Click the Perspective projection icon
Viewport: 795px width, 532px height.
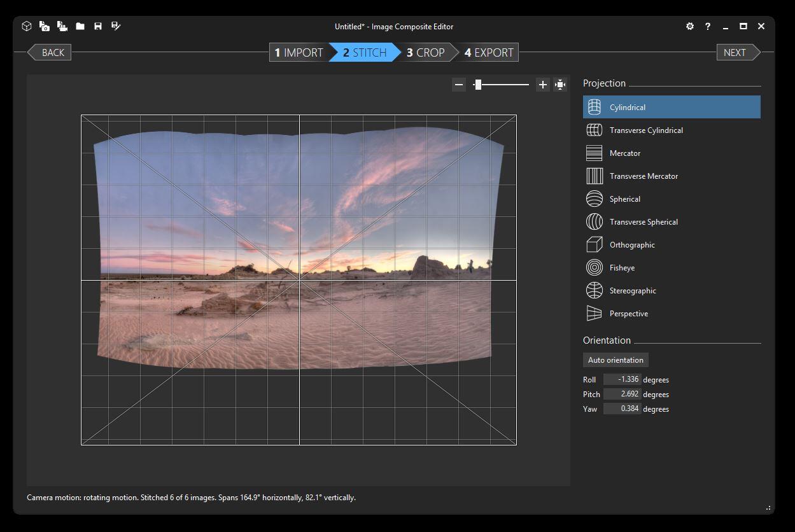pyautogui.click(x=594, y=313)
